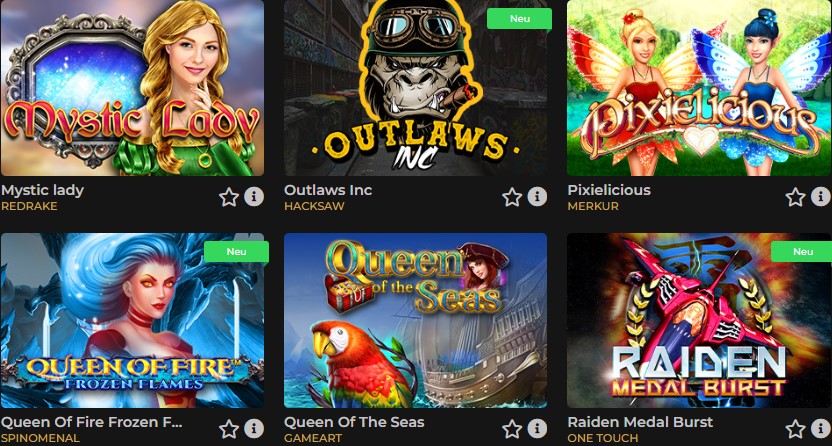This screenshot has width=832, height=446.
Task: Open Queen Of The Seas info icon
Action: pos(537,428)
